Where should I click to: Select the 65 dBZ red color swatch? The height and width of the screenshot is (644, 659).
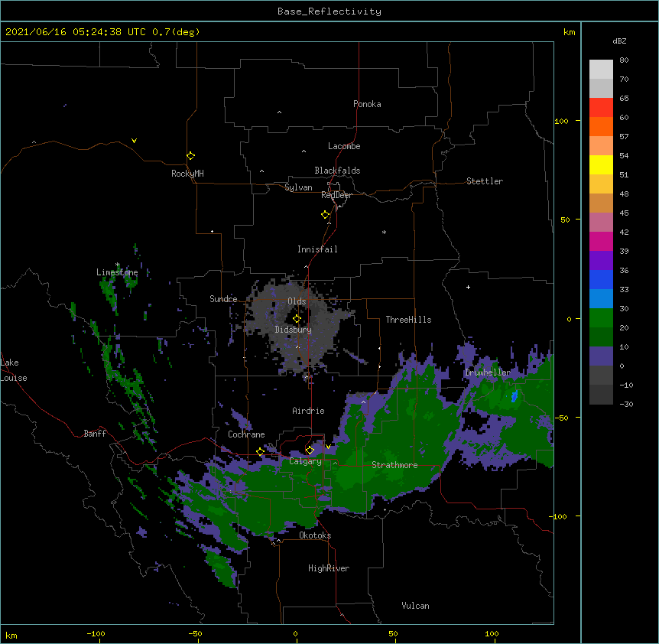[601, 107]
